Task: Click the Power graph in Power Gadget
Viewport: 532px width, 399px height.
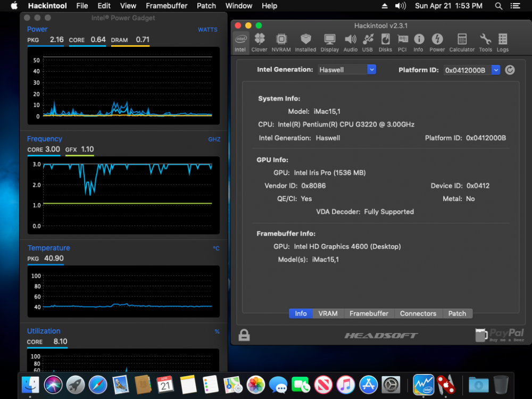Action: coord(123,86)
